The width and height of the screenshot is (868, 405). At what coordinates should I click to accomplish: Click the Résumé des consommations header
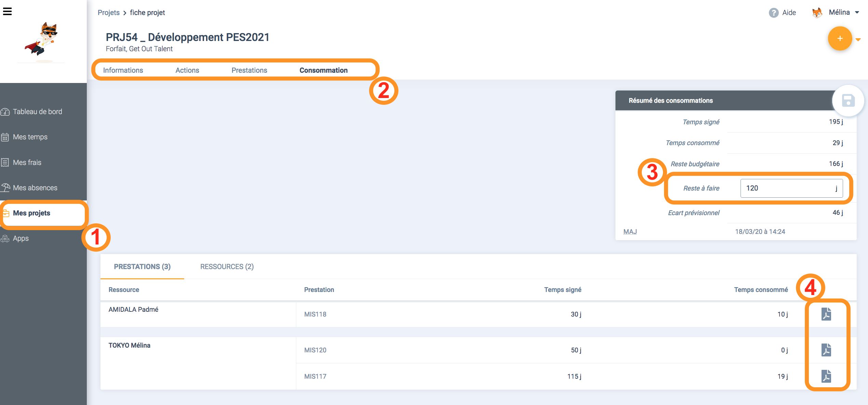coord(670,101)
